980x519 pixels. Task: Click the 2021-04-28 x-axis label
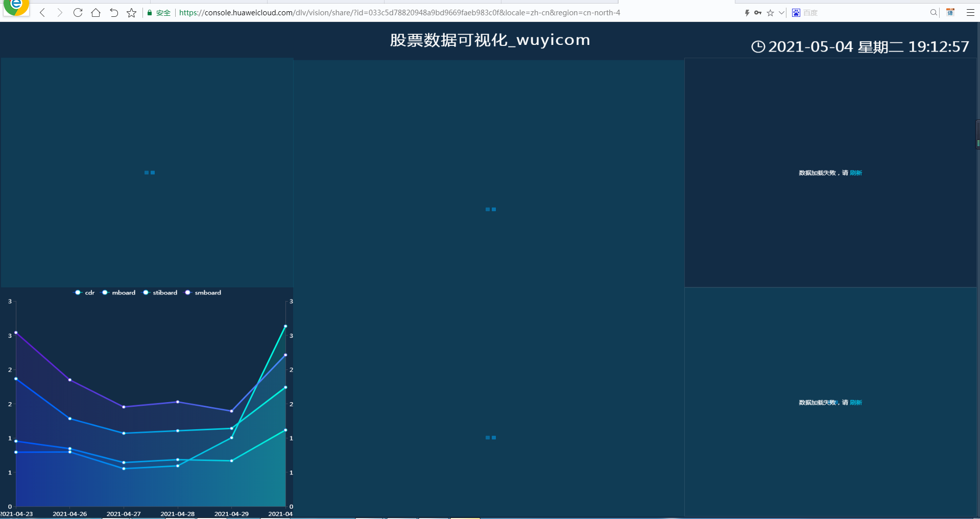[178, 514]
